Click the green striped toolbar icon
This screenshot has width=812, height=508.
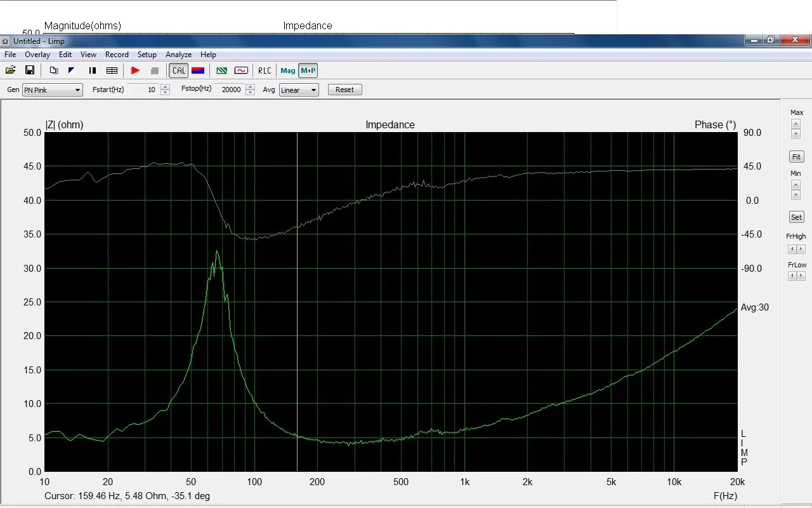click(222, 70)
